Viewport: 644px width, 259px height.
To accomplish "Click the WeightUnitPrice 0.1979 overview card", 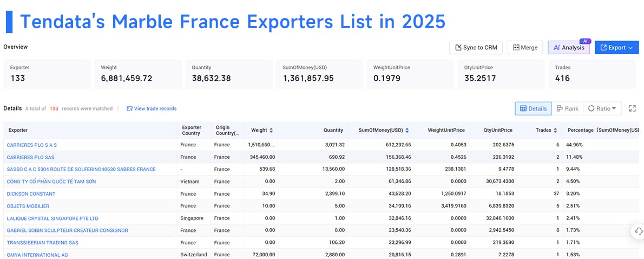I will (410, 74).
